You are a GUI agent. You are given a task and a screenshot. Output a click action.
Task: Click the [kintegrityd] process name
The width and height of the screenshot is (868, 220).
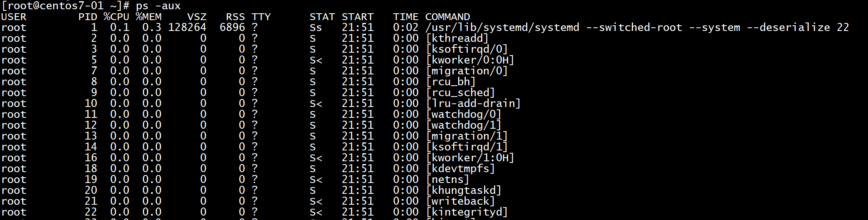467,212
